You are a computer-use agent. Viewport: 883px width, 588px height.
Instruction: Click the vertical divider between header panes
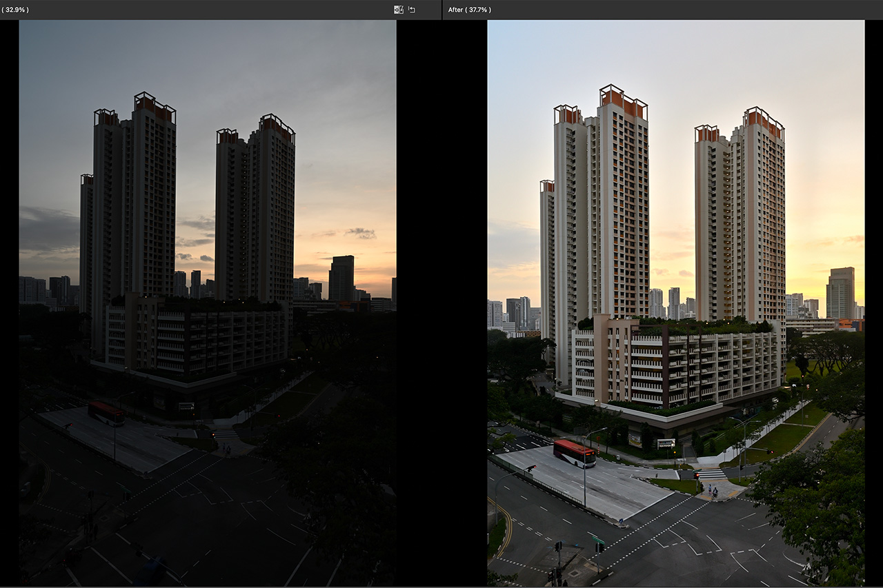[x=442, y=10]
